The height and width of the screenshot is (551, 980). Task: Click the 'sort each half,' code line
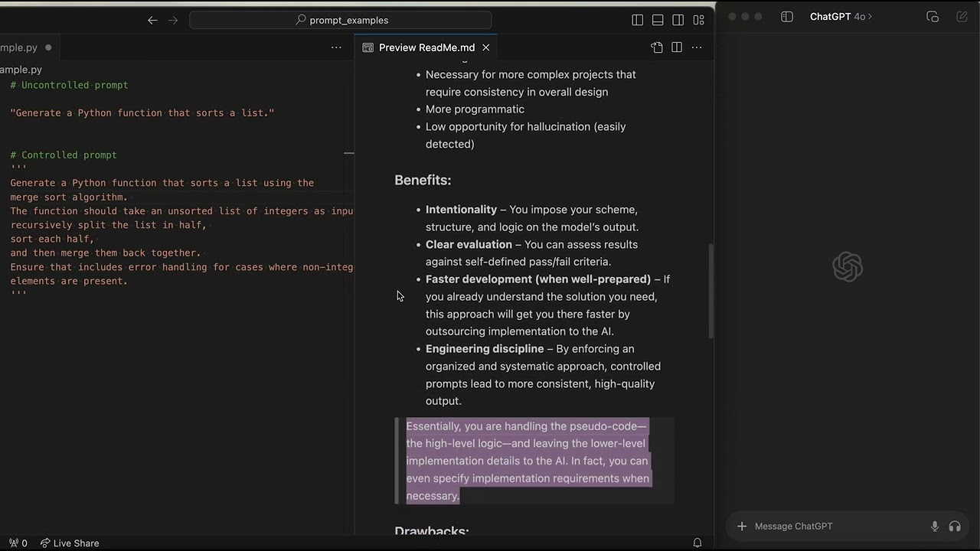pos(52,239)
